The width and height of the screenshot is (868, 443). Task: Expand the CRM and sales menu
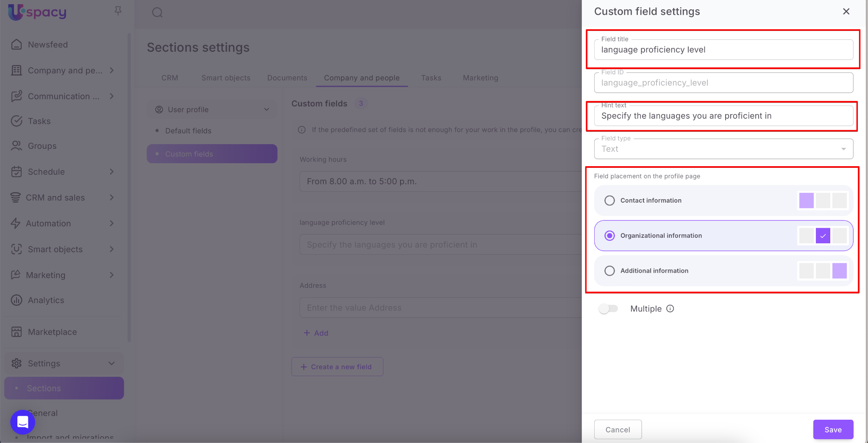[111, 198]
